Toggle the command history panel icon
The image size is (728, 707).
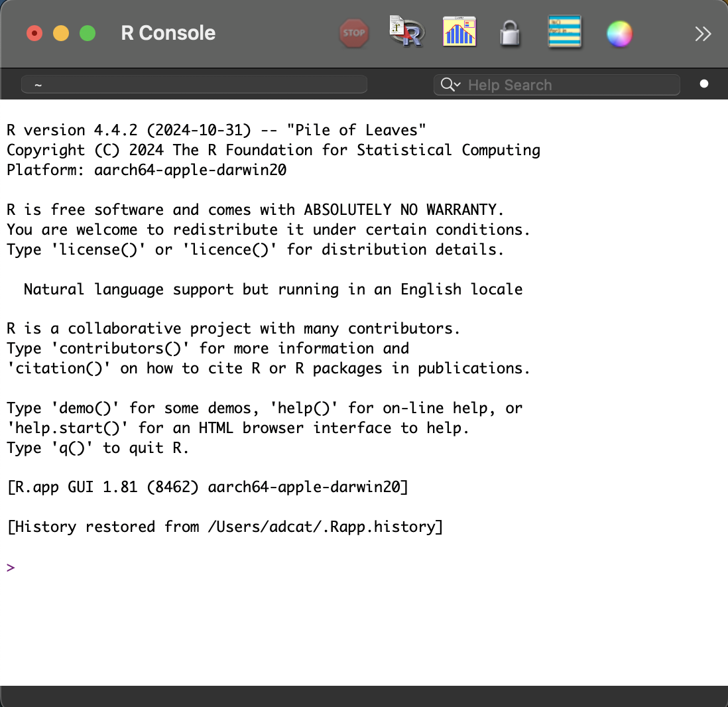564,32
